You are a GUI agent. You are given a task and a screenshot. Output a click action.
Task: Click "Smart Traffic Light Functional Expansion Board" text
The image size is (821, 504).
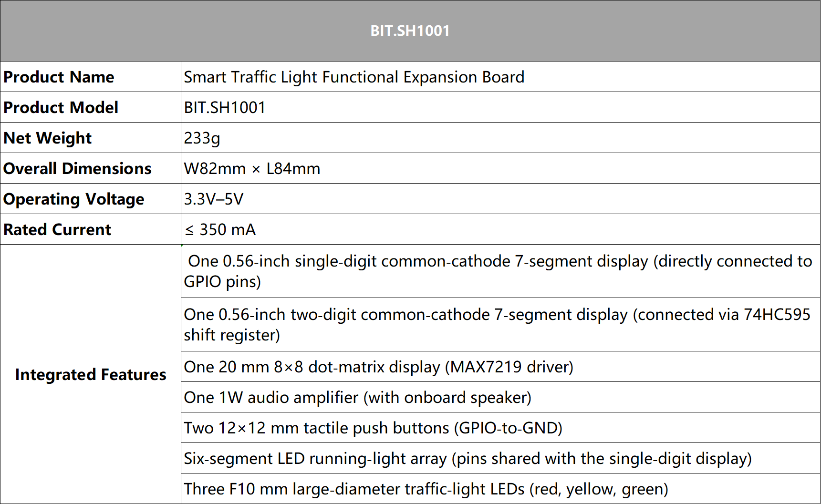pyautogui.click(x=354, y=77)
